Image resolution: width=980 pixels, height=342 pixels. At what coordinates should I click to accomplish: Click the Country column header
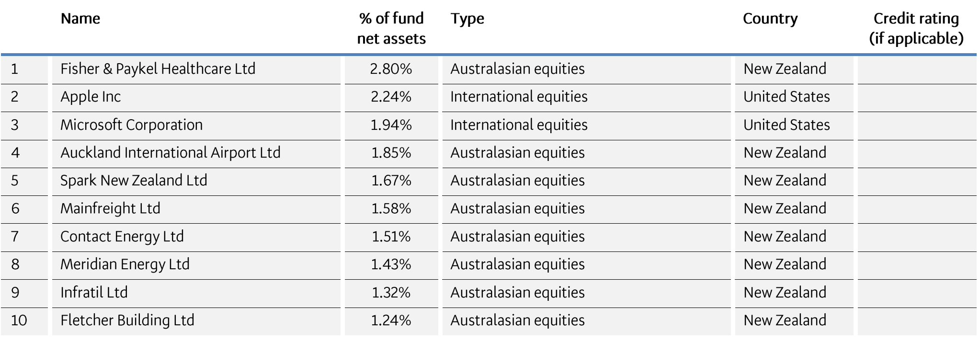pos(770,19)
